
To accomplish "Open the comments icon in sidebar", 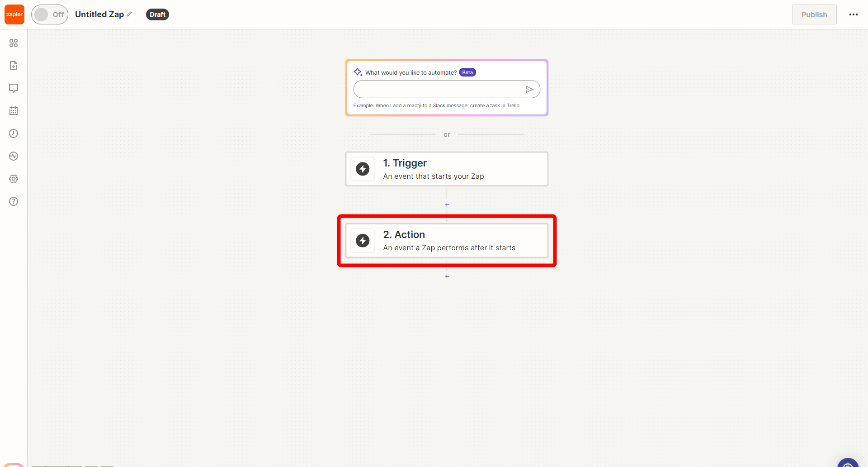I will point(14,88).
